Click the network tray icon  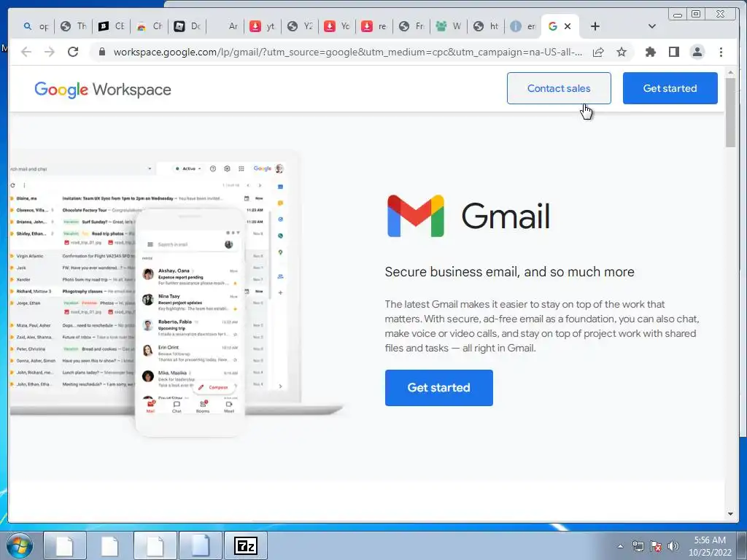coord(638,546)
